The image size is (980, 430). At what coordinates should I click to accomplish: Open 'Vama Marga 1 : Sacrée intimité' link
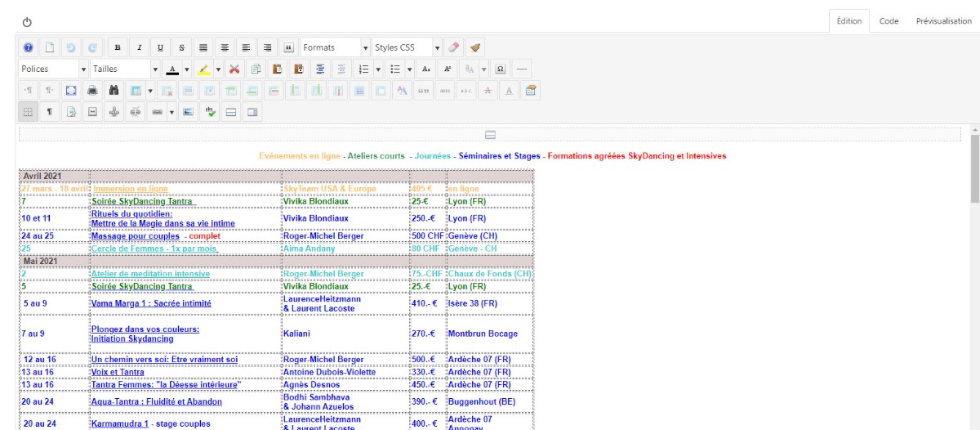tap(151, 303)
